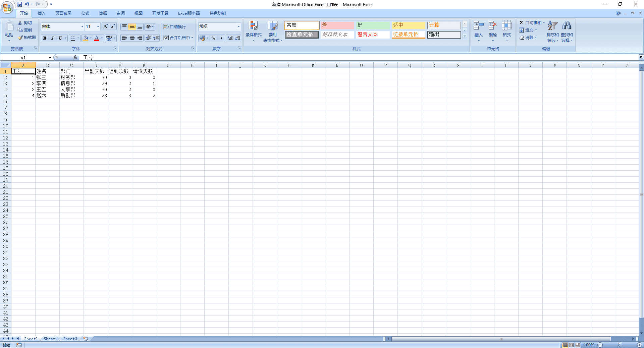Click the decrease indent icon

[x=149, y=38]
